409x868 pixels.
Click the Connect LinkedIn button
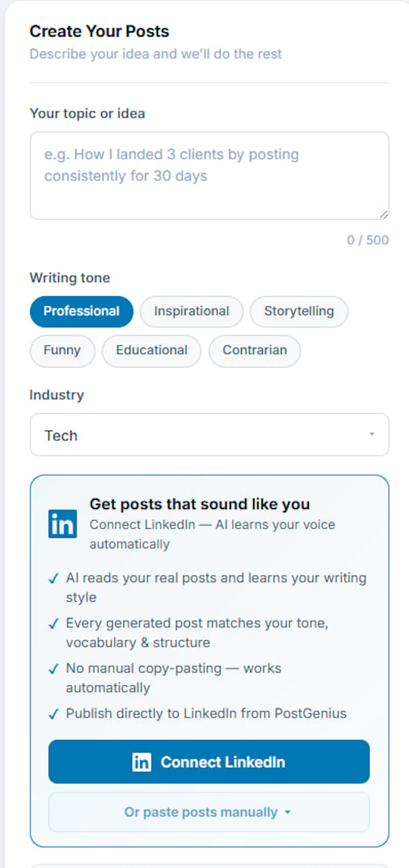tap(209, 761)
